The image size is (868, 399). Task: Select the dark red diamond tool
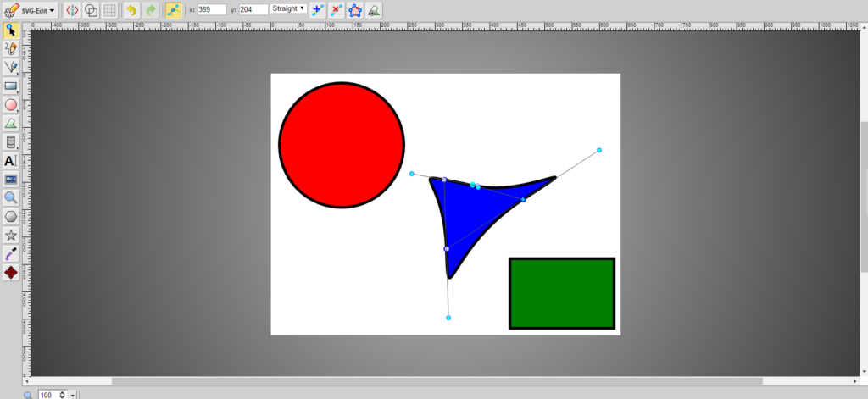click(x=11, y=272)
